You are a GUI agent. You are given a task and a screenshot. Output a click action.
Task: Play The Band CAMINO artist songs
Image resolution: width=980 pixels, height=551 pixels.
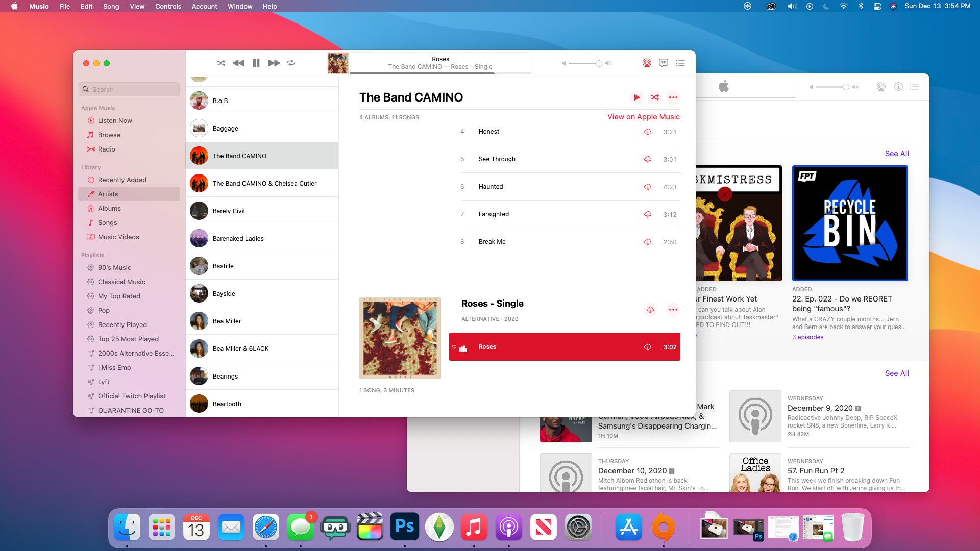point(636,97)
